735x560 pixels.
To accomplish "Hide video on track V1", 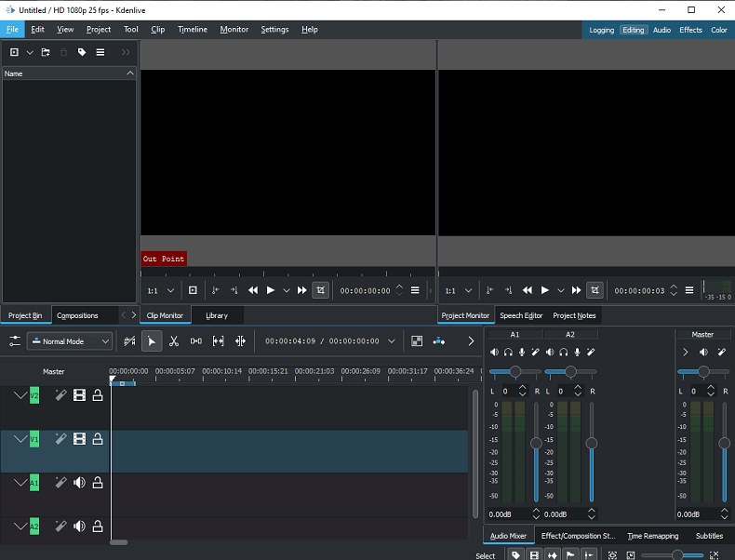I will [79, 439].
